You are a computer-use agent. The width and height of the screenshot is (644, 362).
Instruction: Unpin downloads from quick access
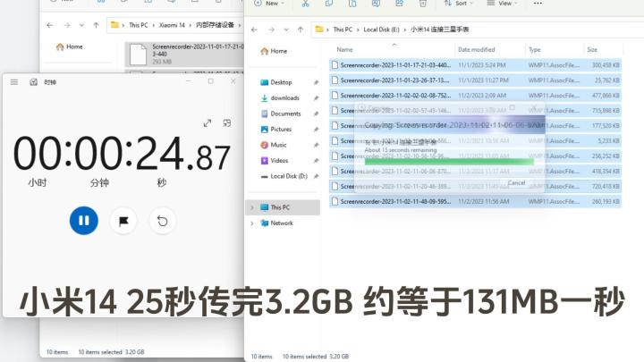coord(316,98)
